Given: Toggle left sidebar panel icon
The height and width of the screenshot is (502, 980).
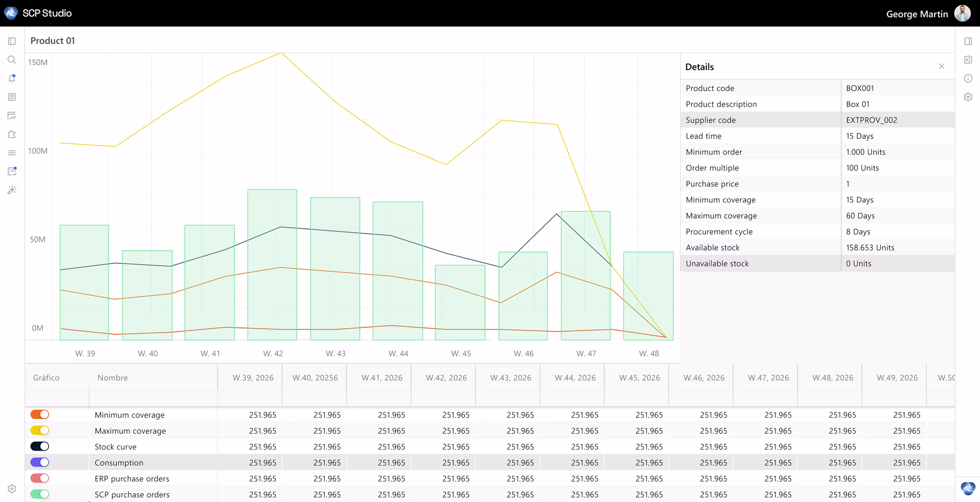Looking at the screenshot, I should pyautogui.click(x=12, y=41).
